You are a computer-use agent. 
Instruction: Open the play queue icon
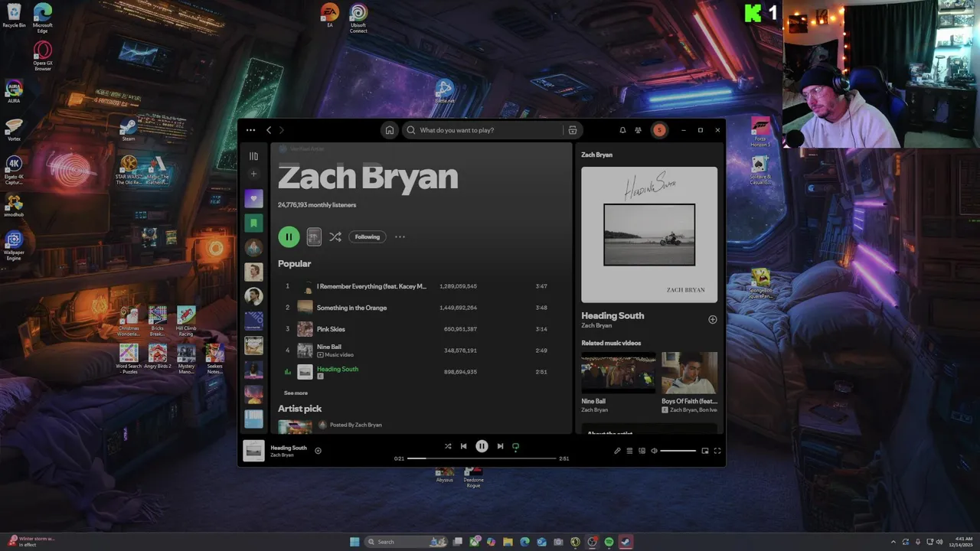pyautogui.click(x=629, y=451)
